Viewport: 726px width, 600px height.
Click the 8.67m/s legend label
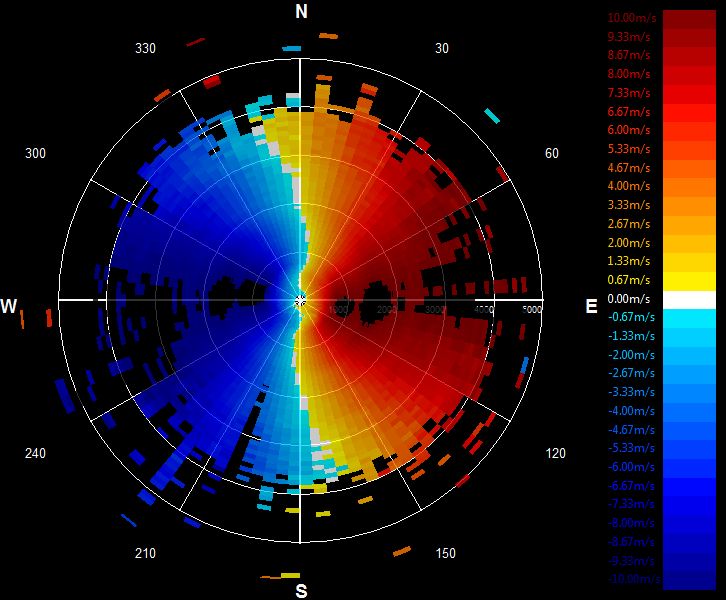[x=629, y=55]
